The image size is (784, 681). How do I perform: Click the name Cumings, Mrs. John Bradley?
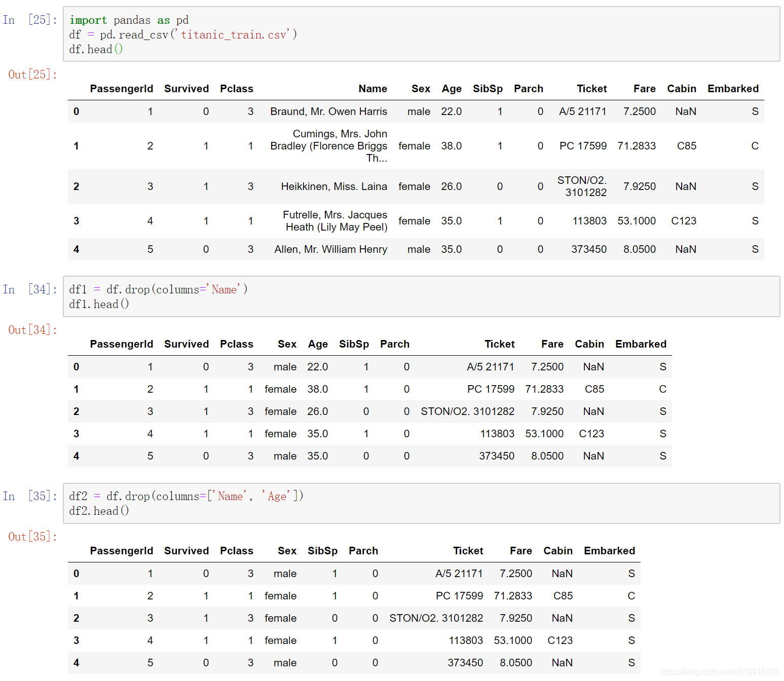pos(328,146)
